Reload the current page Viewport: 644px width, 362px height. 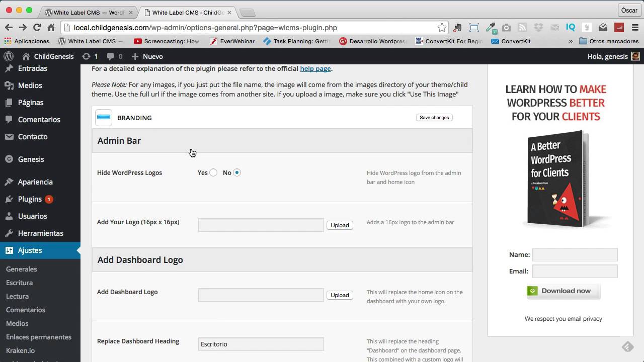(37, 28)
